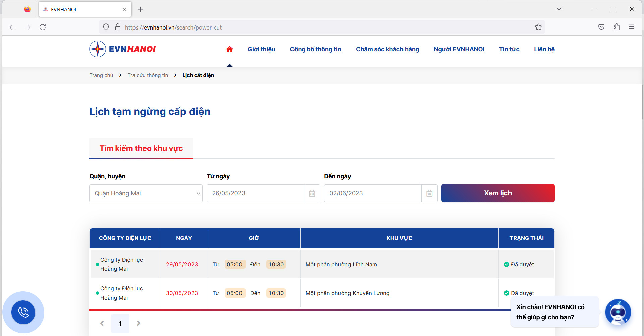This screenshot has width=644, height=336.
Task: Select page 1 in pagination
Action: pos(120,323)
